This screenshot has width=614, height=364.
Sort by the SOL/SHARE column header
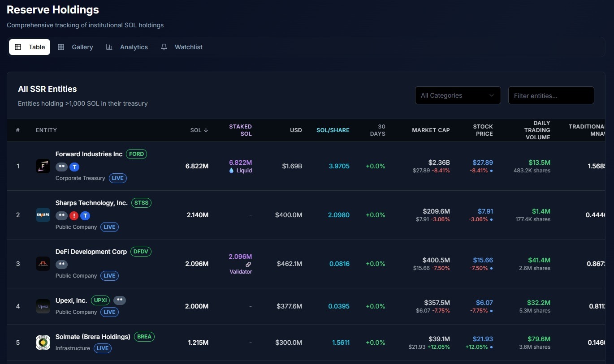pos(333,130)
